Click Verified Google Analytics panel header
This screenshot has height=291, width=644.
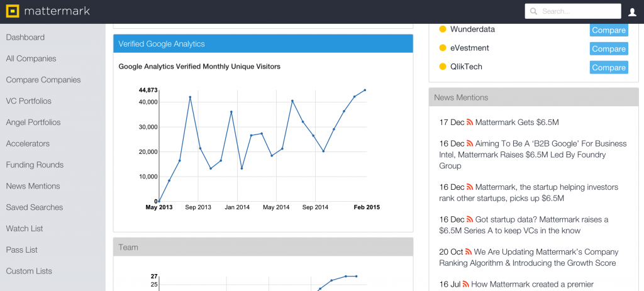pyautogui.click(x=264, y=43)
